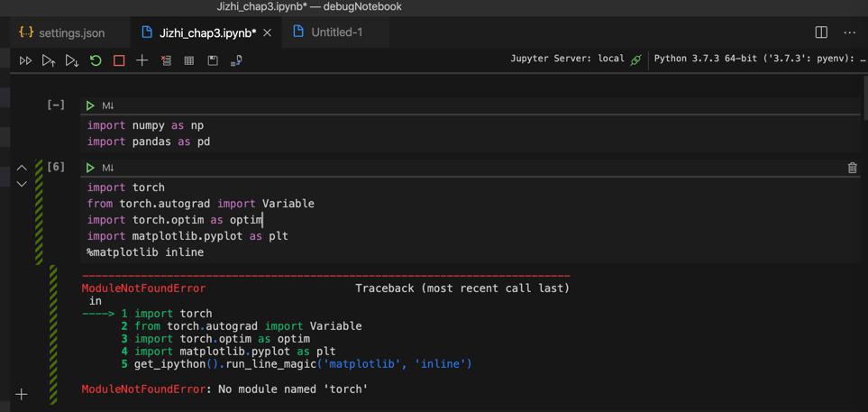Insert a cell below with the plus icon
The image size is (868, 412).
pos(22,394)
